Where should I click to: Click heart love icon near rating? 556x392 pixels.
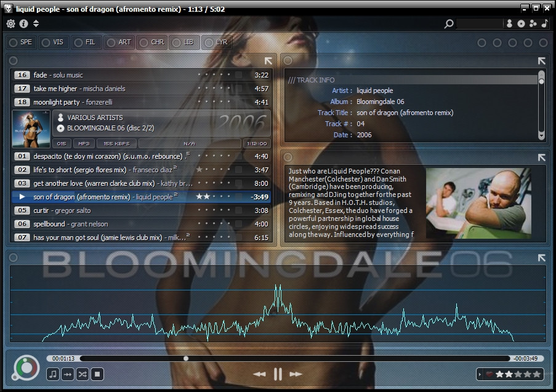[x=490, y=374]
